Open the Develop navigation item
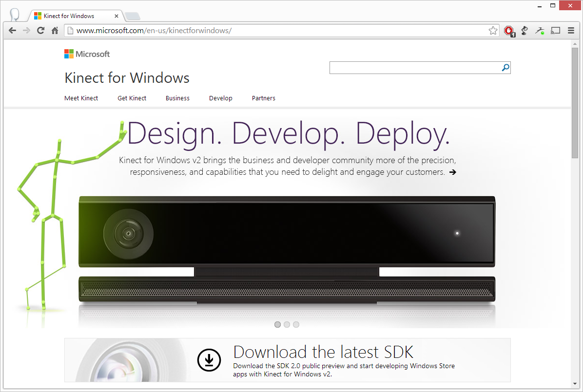Image resolution: width=583 pixels, height=392 pixels. (x=220, y=98)
